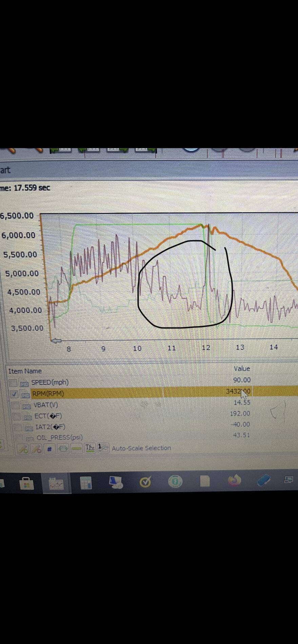Open Microsoft Store from the taskbar
This screenshot has height=644, width=298.
pos(26,483)
